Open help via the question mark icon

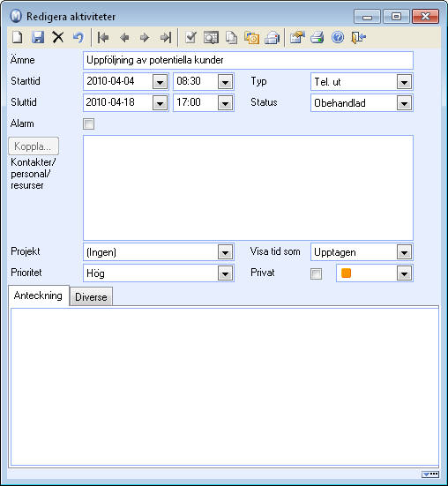pos(338,38)
